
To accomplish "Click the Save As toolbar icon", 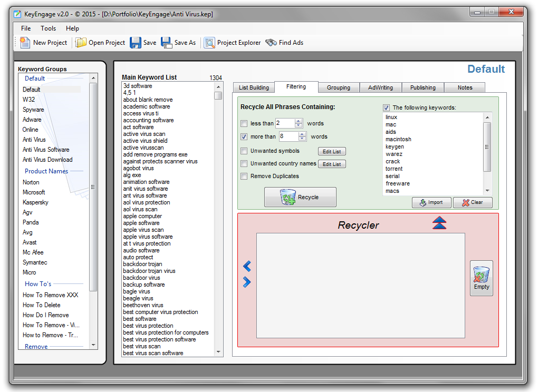I will pyautogui.click(x=167, y=43).
